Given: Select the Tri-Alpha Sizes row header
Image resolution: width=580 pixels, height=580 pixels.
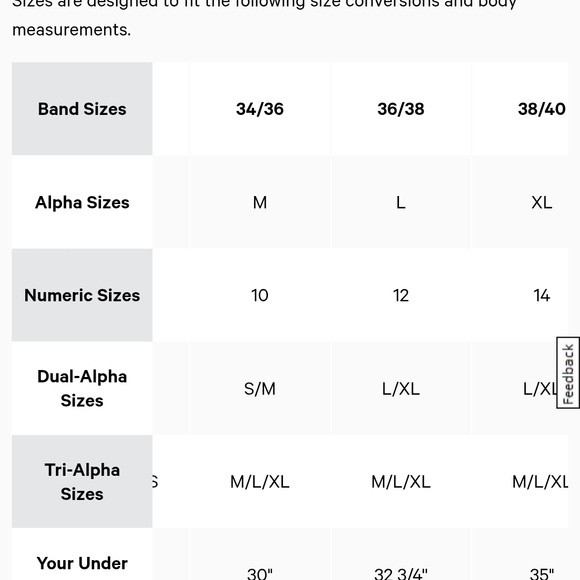Looking at the screenshot, I should [x=82, y=482].
